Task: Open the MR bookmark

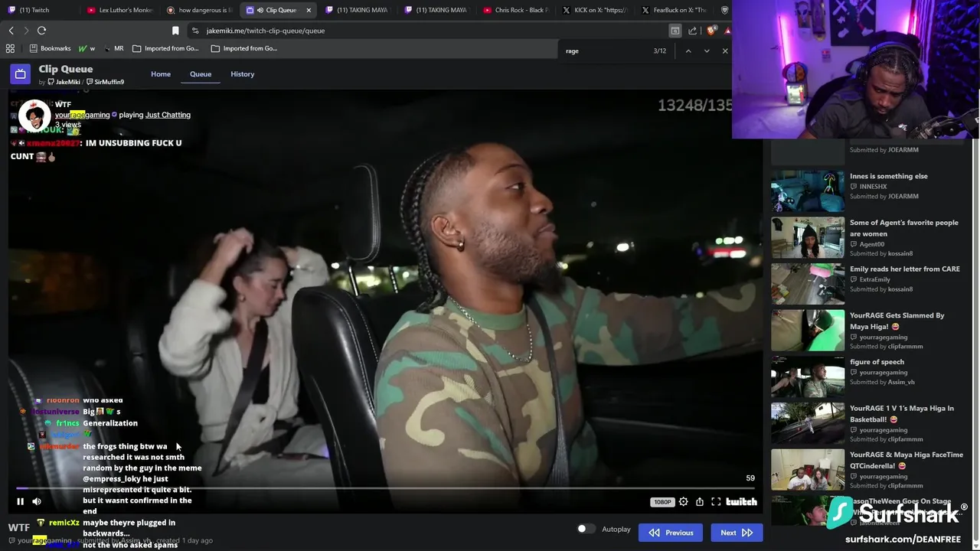Action: point(113,48)
